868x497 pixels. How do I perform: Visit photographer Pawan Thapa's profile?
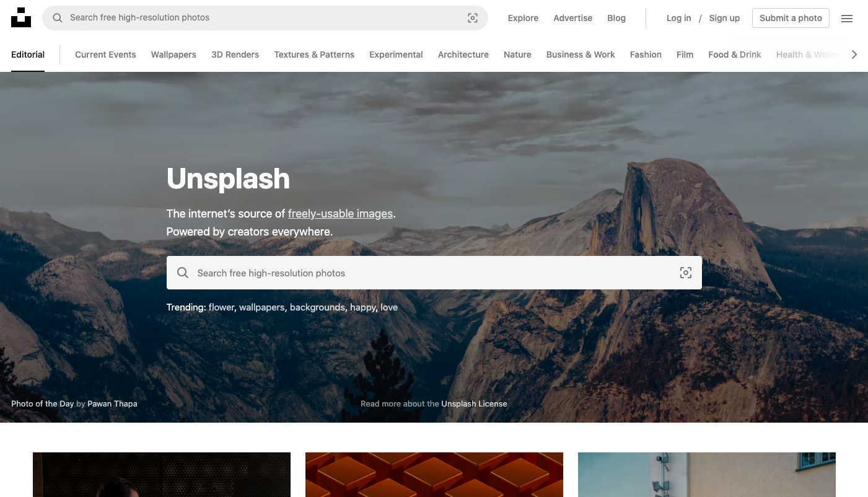[112, 403]
